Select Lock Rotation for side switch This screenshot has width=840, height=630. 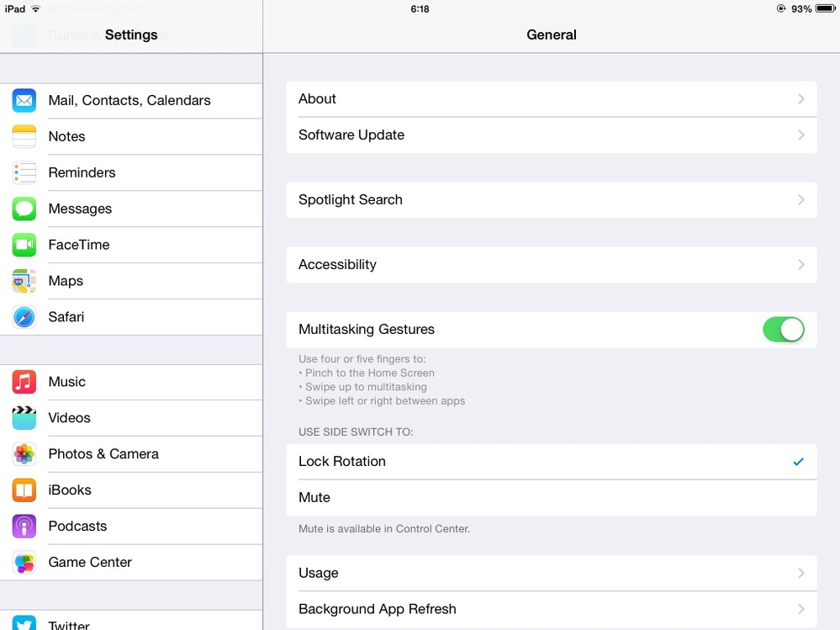tap(552, 461)
